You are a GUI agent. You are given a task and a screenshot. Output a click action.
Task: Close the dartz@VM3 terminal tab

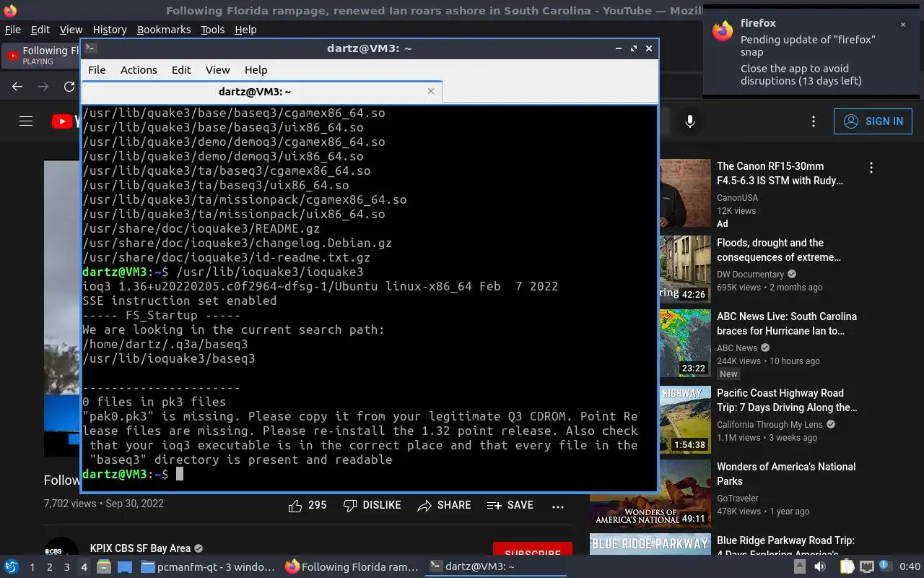tap(431, 91)
